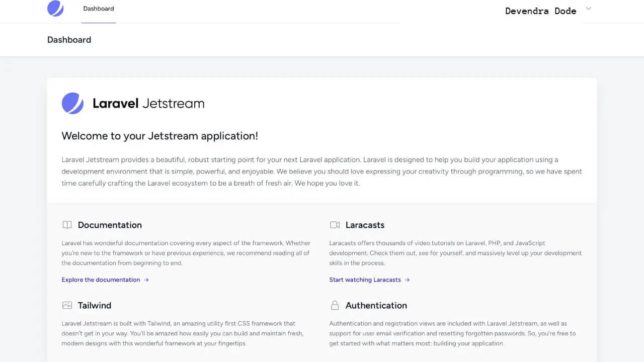Screen dimensions: 644x362
Task: Click the Documentation book icon
Action: click(67, 225)
